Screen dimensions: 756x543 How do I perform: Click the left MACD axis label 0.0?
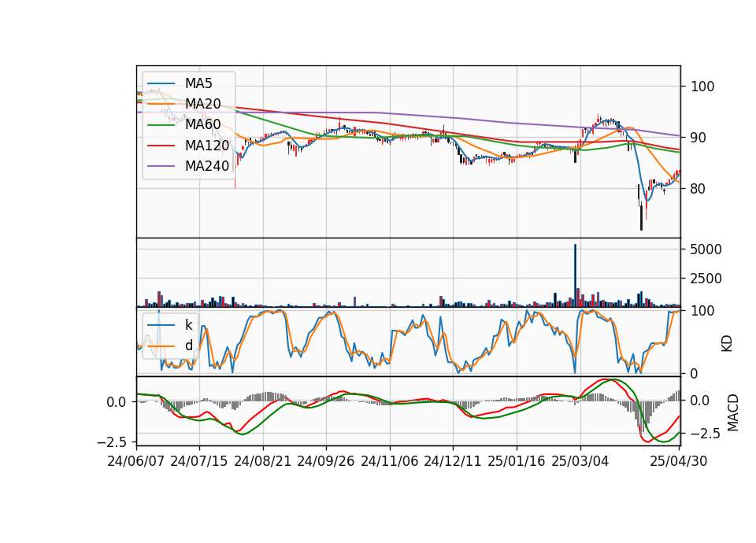point(117,401)
